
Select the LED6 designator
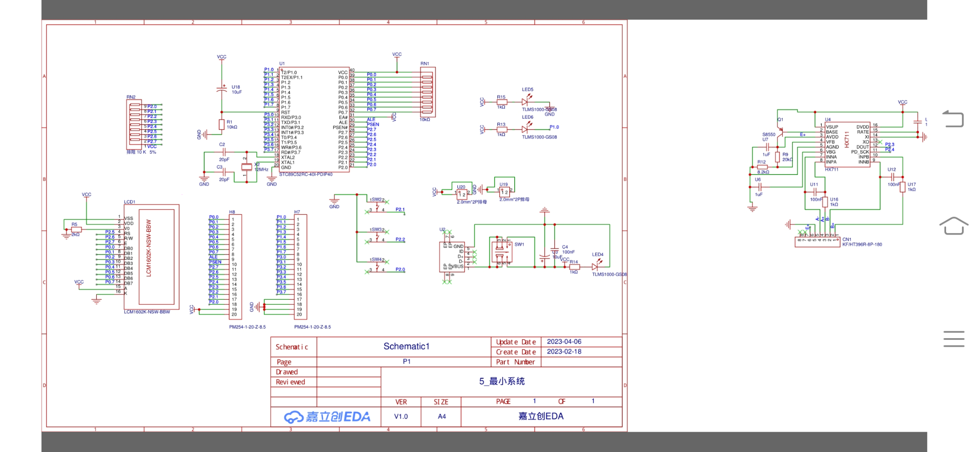527,117
